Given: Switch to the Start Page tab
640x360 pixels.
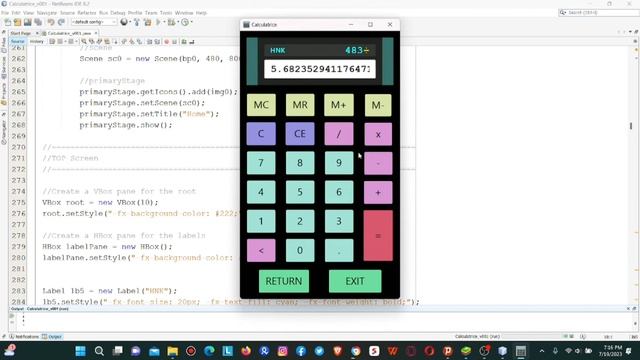Looking at the screenshot, I should coord(21,33).
